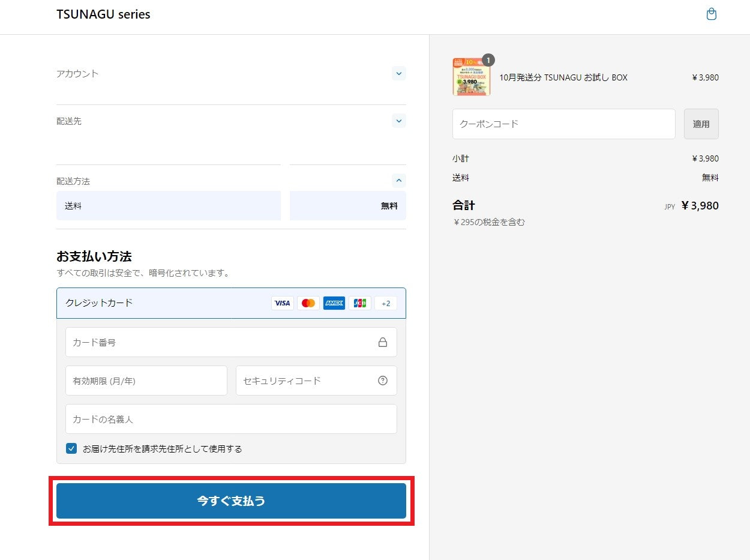
Task: Expand the アカウント section chevron
Action: (x=399, y=73)
